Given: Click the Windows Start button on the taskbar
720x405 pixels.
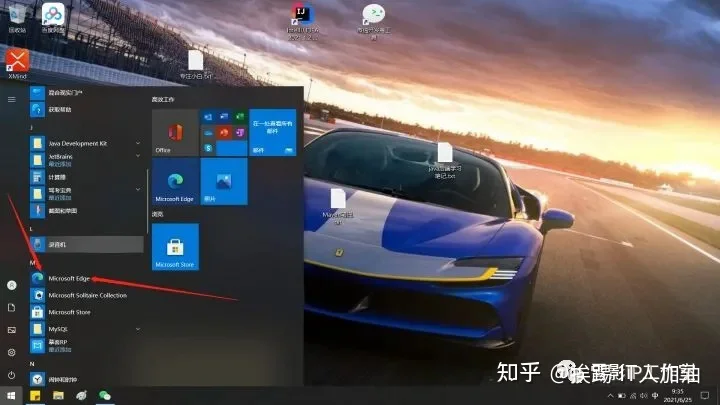Looking at the screenshot, I should 11,395.
